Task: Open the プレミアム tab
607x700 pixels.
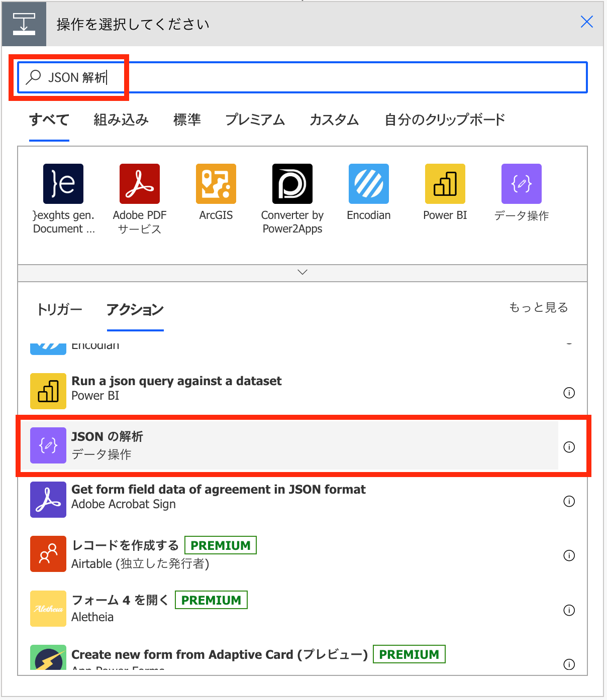Action: pos(255,120)
